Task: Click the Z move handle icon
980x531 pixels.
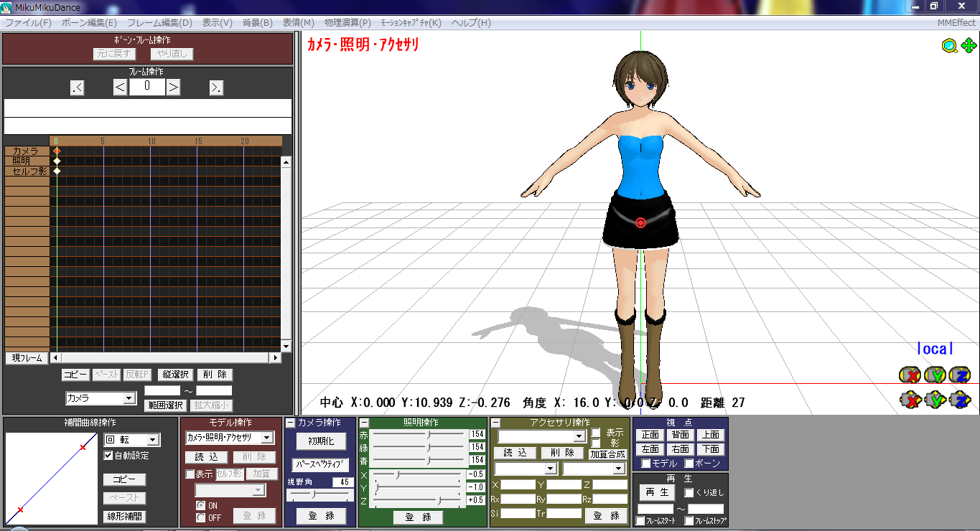Action: (x=960, y=400)
